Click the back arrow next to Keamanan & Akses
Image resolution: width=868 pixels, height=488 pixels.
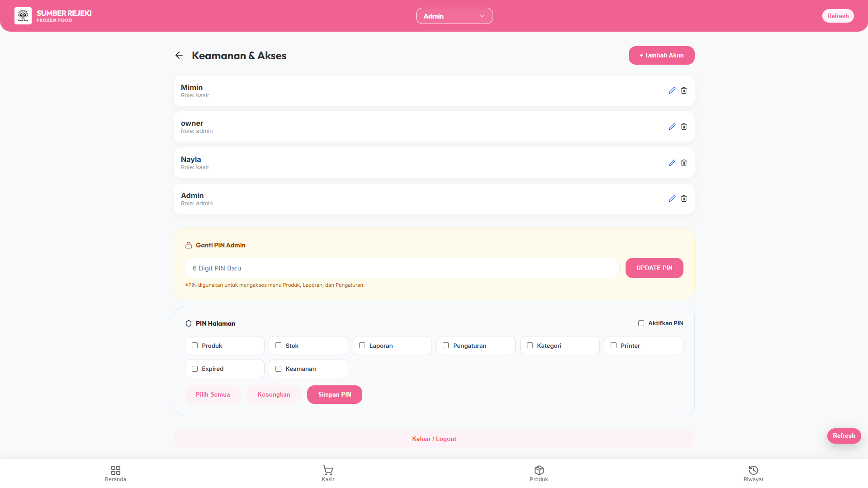pos(179,55)
